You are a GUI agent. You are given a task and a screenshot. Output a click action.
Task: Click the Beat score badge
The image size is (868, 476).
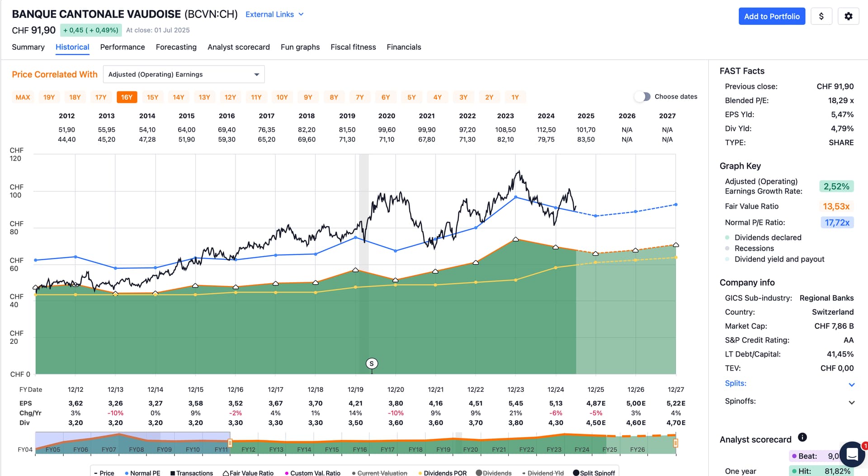point(815,456)
